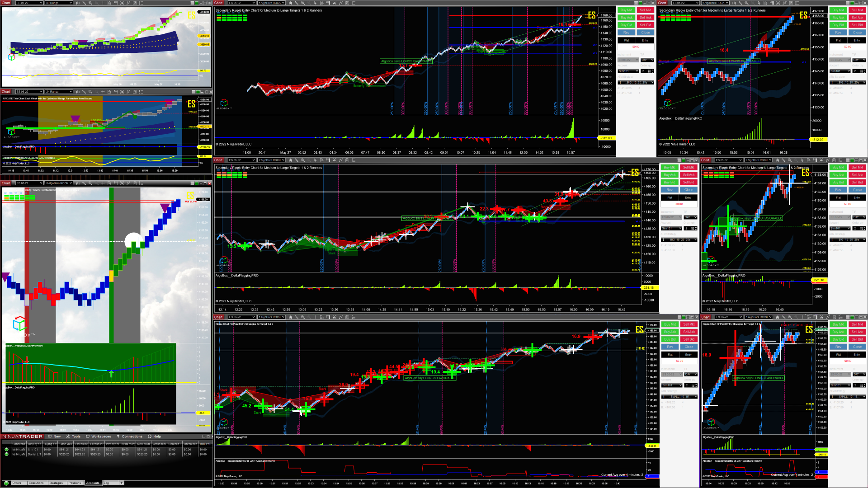
Task: Click Indicators icon in top-center chart toolbar
Action: pos(341,3)
